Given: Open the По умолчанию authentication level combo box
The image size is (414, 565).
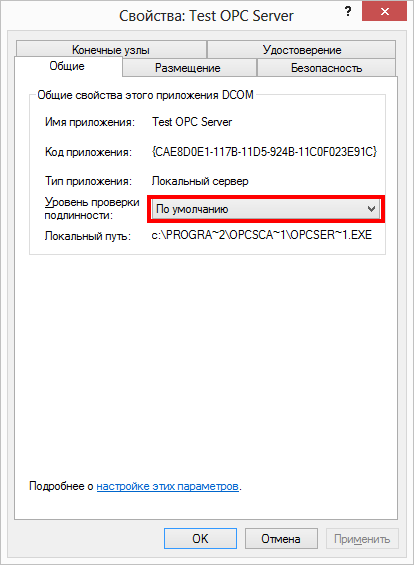Looking at the screenshot, I should click(266, 209).
